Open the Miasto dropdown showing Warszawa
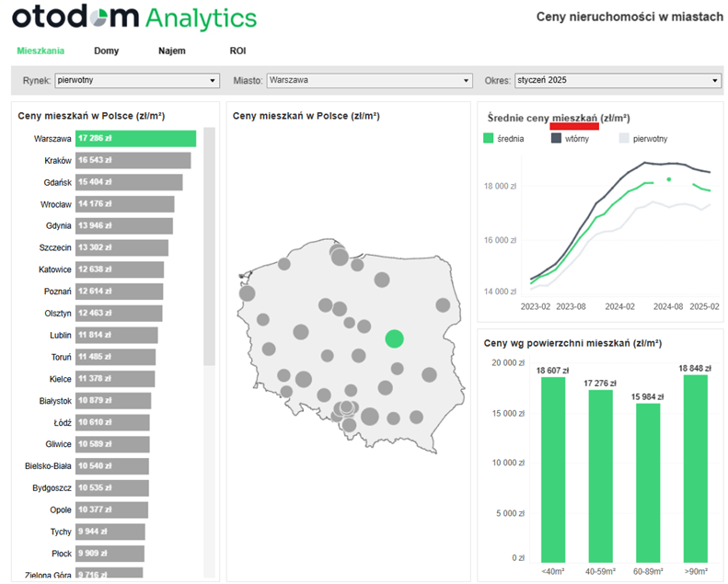728x584 pixels. point(369,81)
